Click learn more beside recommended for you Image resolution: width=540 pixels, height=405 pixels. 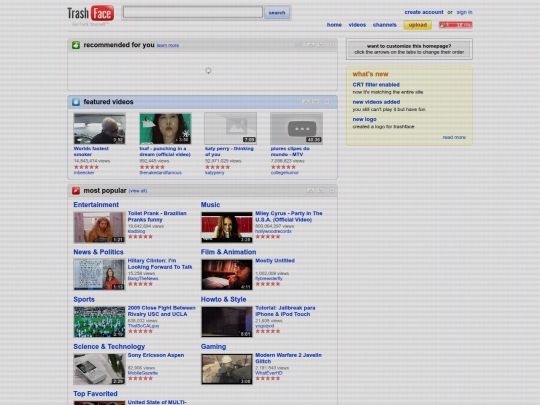168,45
